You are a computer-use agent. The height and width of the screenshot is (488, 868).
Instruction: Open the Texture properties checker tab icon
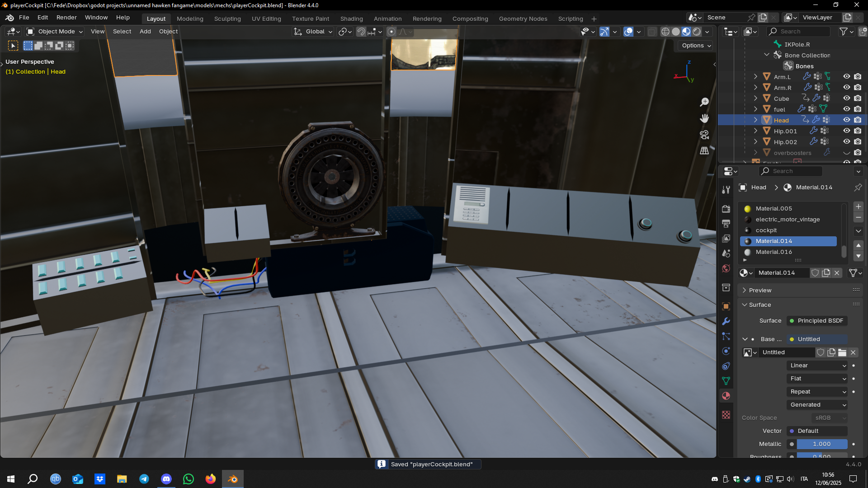pyautogui.click(x=726, y=415)
